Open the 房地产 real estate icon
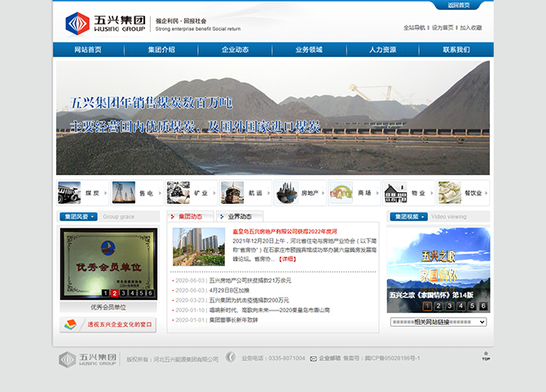The width and height of the screenshot is (546, 392). (x=286, y=192)
